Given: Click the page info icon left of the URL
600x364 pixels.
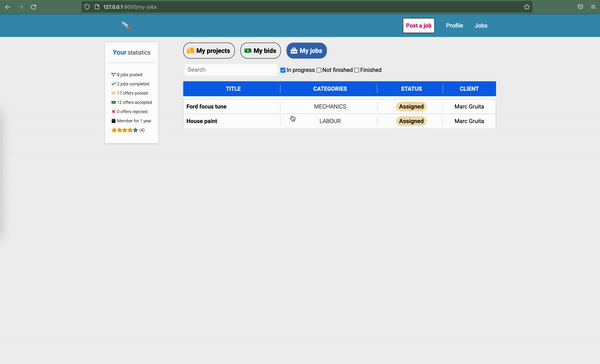Looking at the screenshot, I should (x=97, y=7).
